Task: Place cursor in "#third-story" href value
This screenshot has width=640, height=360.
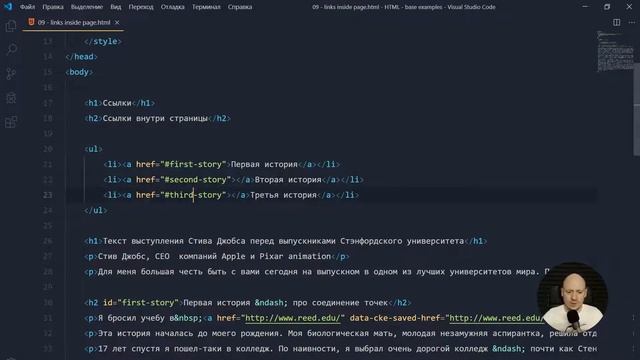Action: pos(193,195)
